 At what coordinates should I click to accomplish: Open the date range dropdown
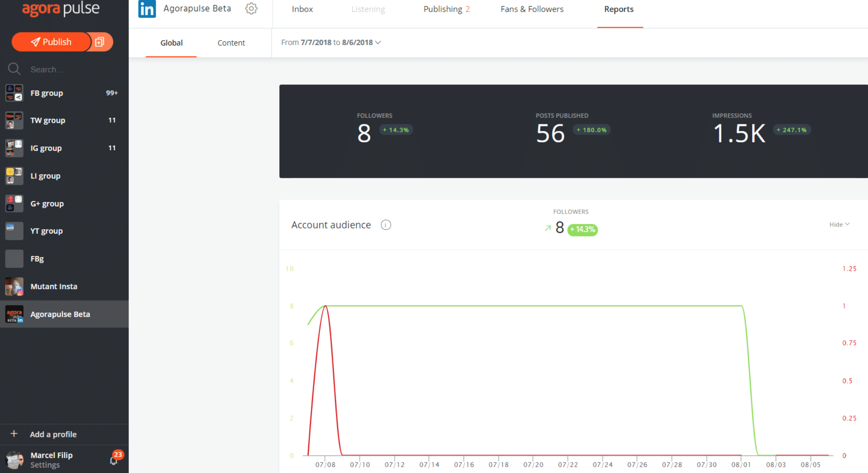click(331, 42)
